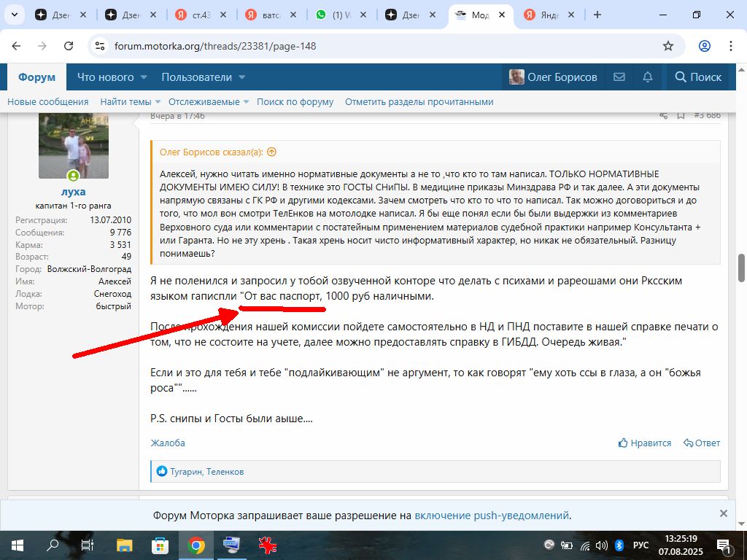
Task: Click the page URL address bar
Action: [379, 46]
